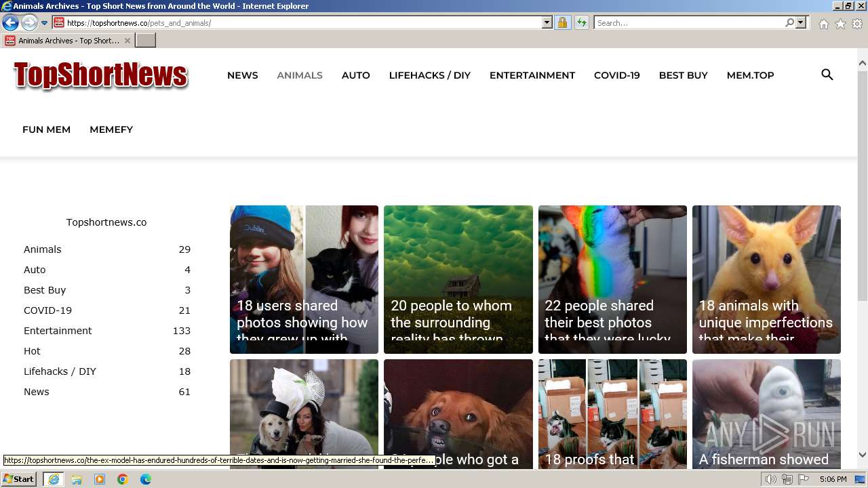Viewport: 868px width, 488px height.
Task: Click the site search magnifier icon
Action: pos(827,75)
